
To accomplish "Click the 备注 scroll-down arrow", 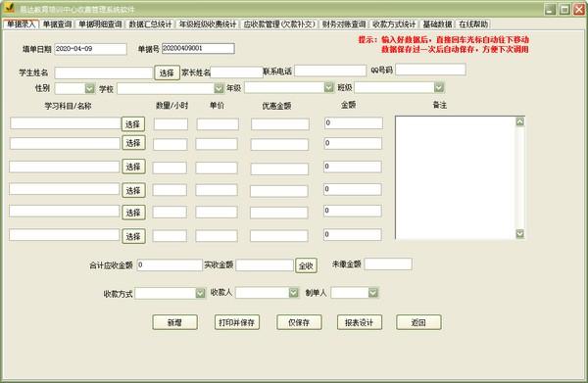I will pos(519,234).
